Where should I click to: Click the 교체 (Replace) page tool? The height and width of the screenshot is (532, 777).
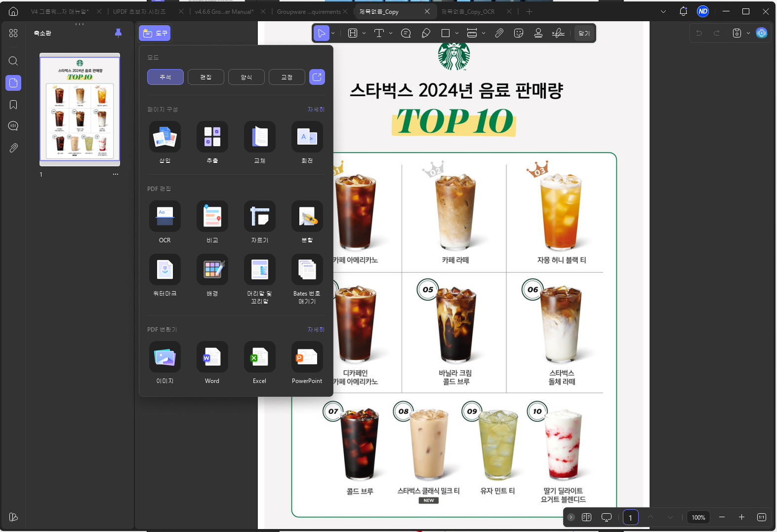tap(260, 142)
